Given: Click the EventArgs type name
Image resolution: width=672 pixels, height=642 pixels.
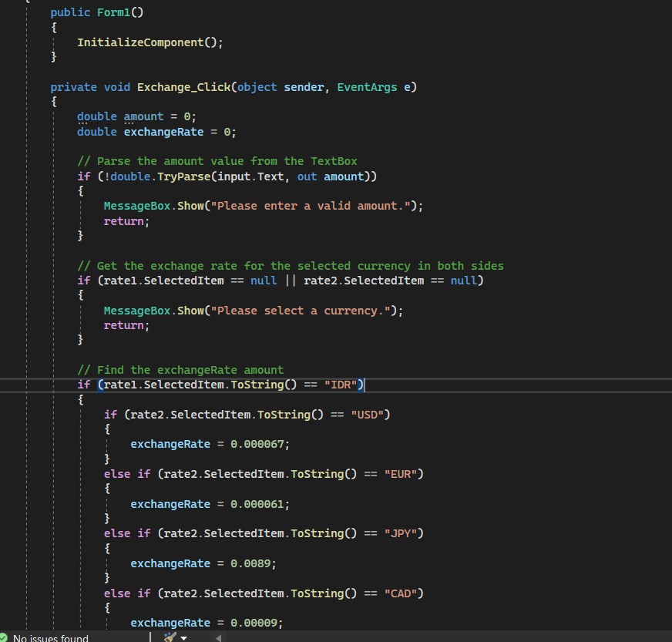Looking at the screenshot, I should (x=367, y=87).
